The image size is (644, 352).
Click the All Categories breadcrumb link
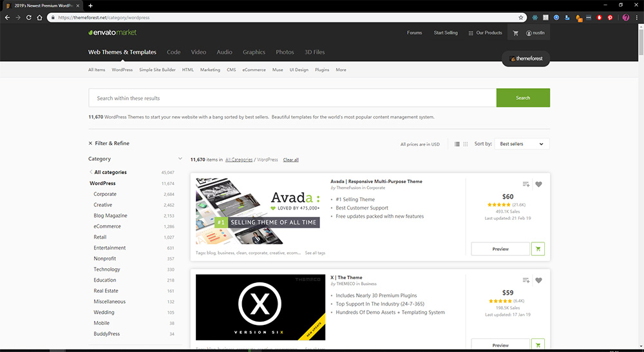point(239,159)
